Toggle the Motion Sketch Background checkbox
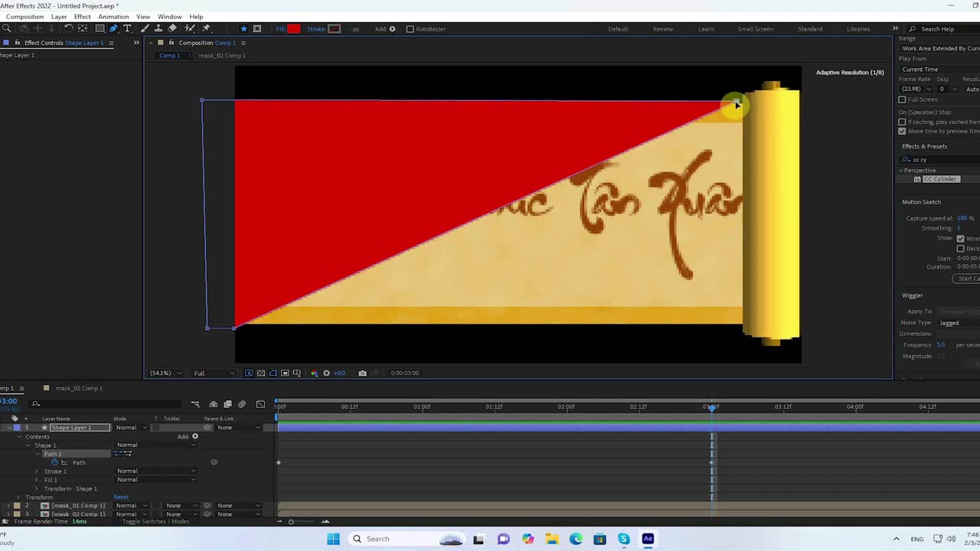 960,248
